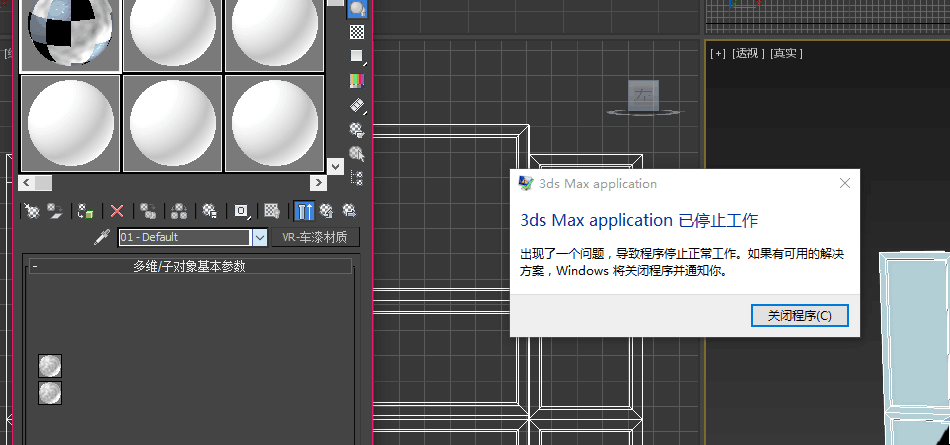This screenshot has height=445, width=950.
Task: Open Sample UV Tiling flyout
Action: point(357,56)
